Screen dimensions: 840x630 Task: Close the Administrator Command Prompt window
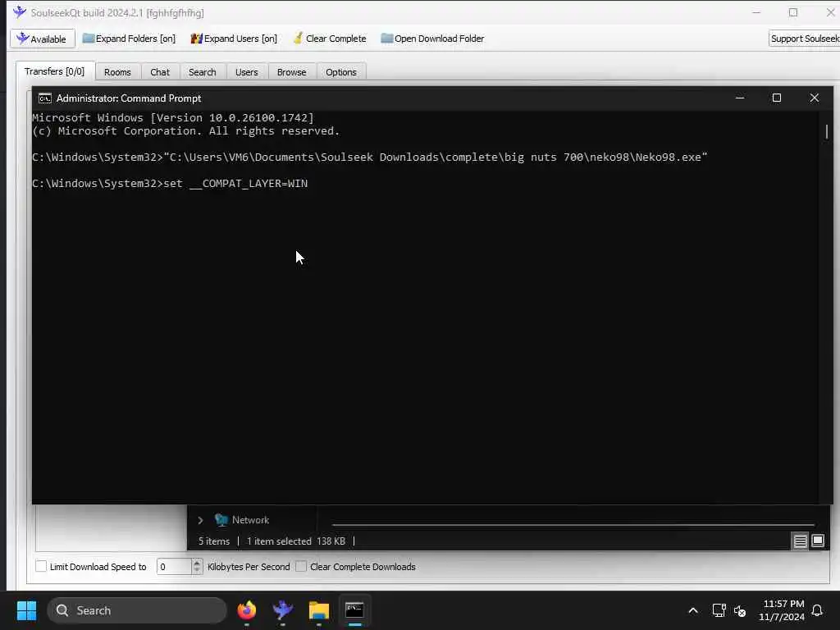coord(815,98)
